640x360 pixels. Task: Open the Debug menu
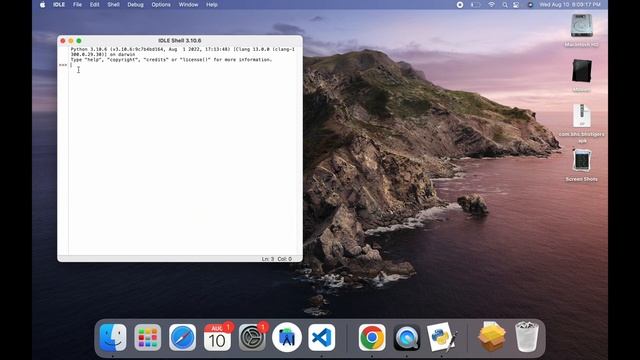coord(135,4)
